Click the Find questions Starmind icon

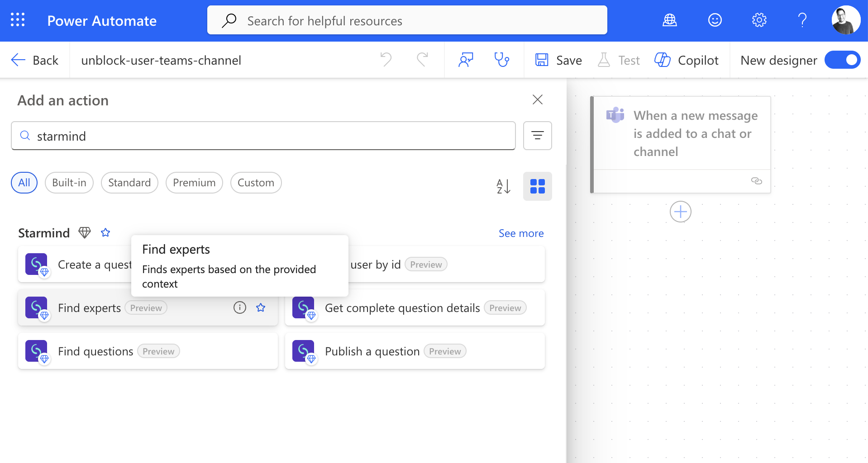point(37,351)
